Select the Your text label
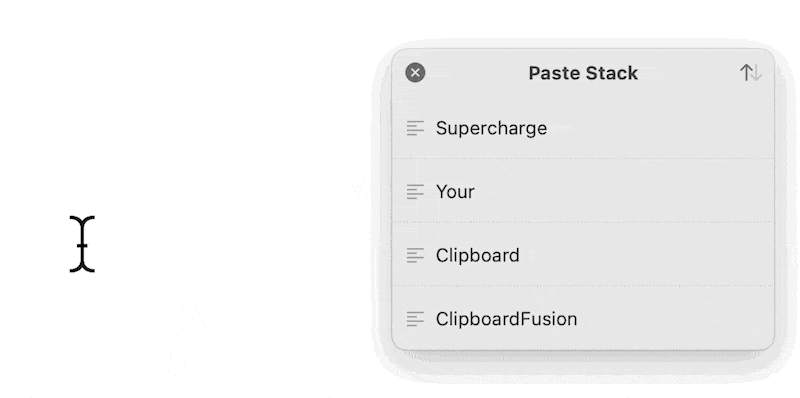Image resolution: width=800 pixels, height=398 pixels. (x=455, y=192)
